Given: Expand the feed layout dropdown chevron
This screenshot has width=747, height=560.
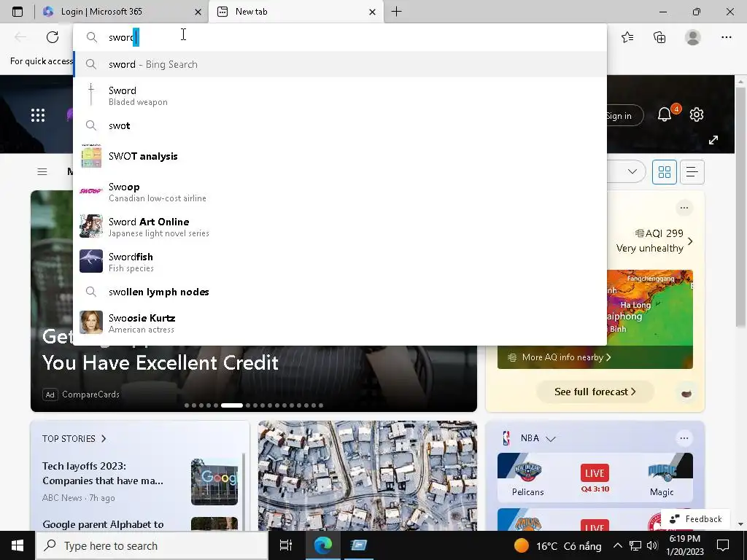Looking at the screenshot, I should [632, 171].
